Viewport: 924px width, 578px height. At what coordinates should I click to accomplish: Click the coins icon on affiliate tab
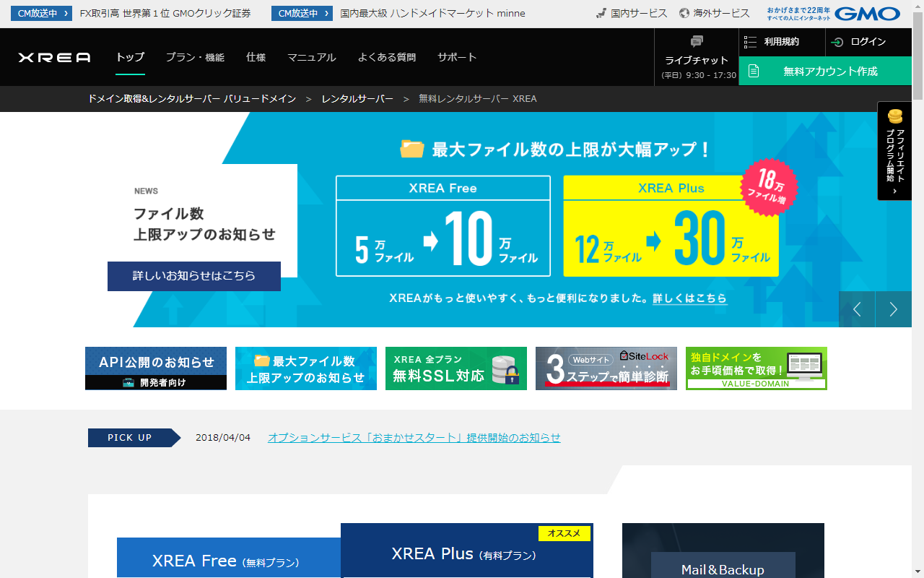click(895, 116)
